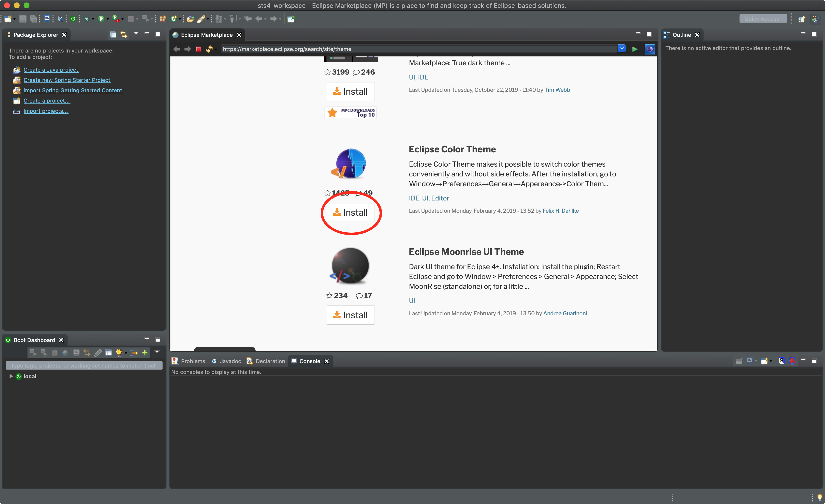Click the green Go arrow beside URL
Viewport: 825px width, 504px height.
coord(634,49)
